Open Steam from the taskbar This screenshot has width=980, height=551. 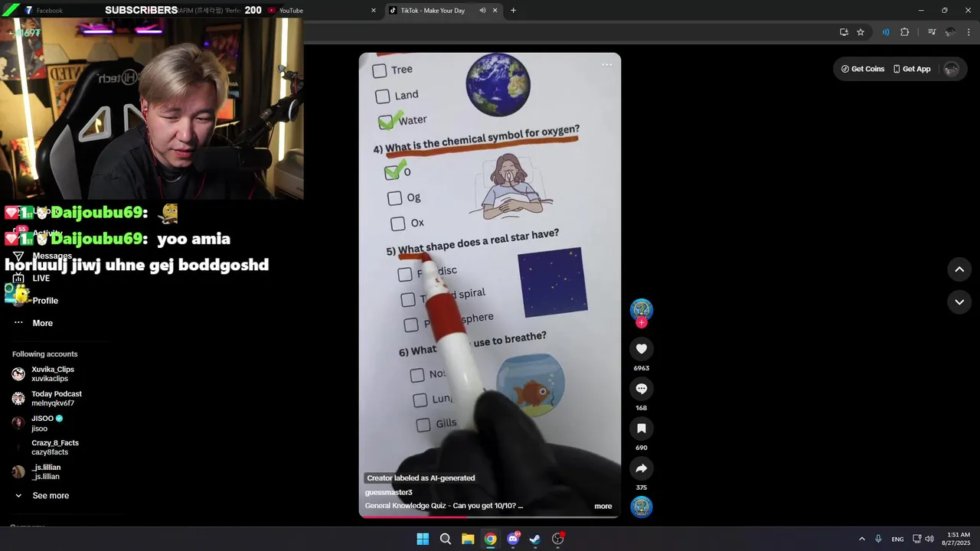click(x=535, y=539)
